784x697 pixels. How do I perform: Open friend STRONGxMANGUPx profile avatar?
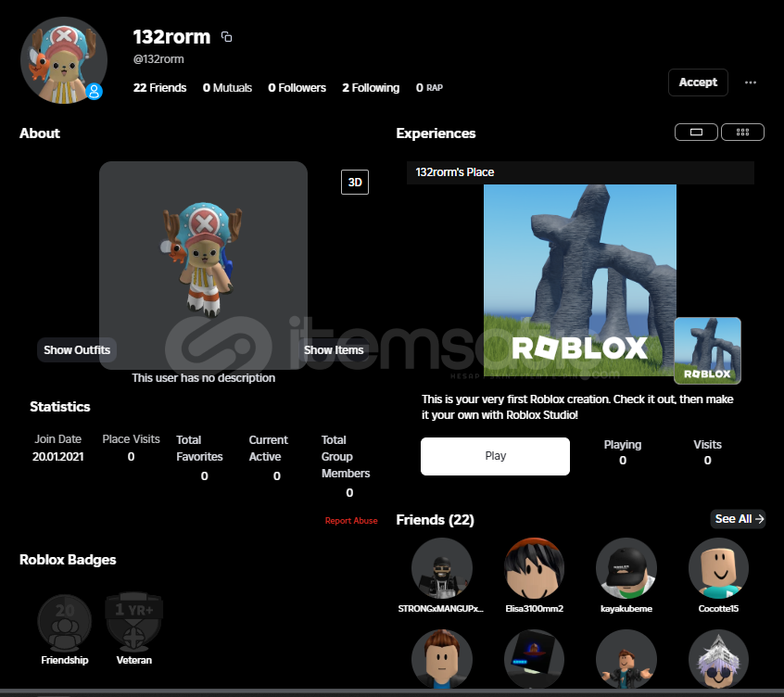click(x=441, y=568)
